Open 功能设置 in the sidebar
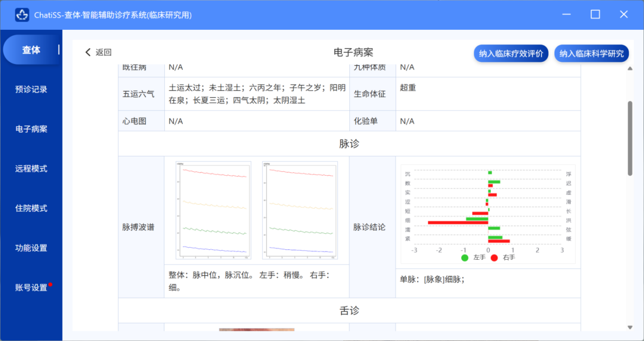 pyautogui.click(x=31, y=248)
